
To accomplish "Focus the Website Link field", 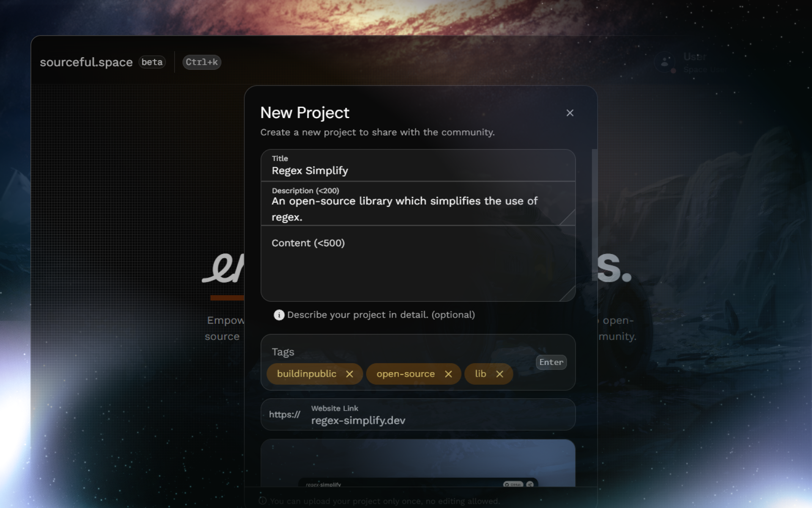I will tap(440, 420).
